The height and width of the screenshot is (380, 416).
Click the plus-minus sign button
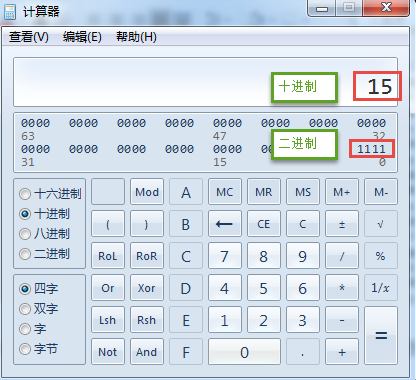342,224
